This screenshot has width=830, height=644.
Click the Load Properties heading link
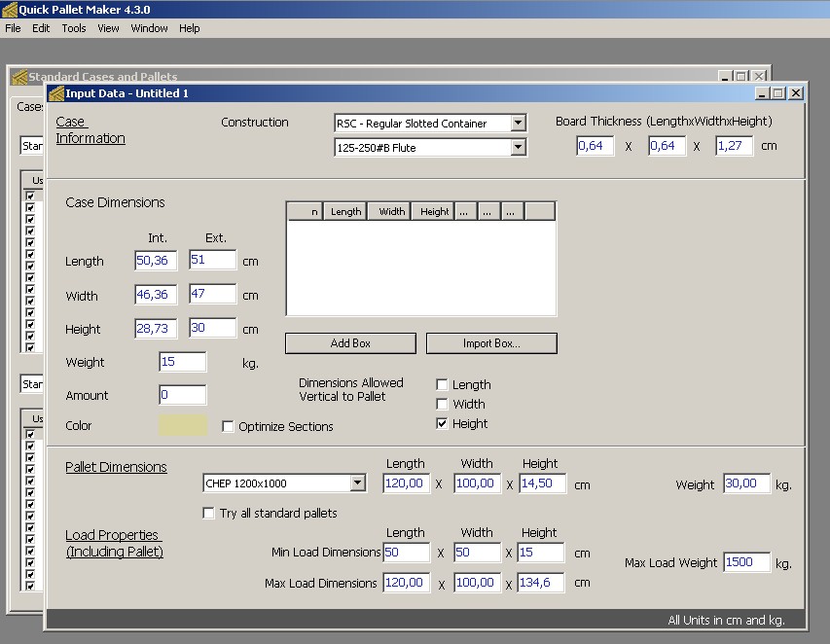point(114,544)
